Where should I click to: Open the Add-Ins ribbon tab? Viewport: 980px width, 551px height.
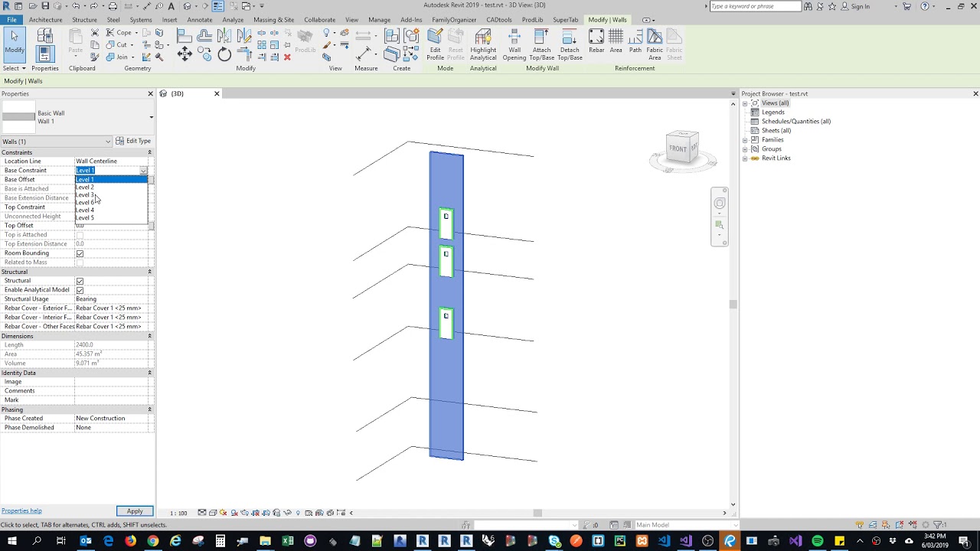tap(411, 20)
